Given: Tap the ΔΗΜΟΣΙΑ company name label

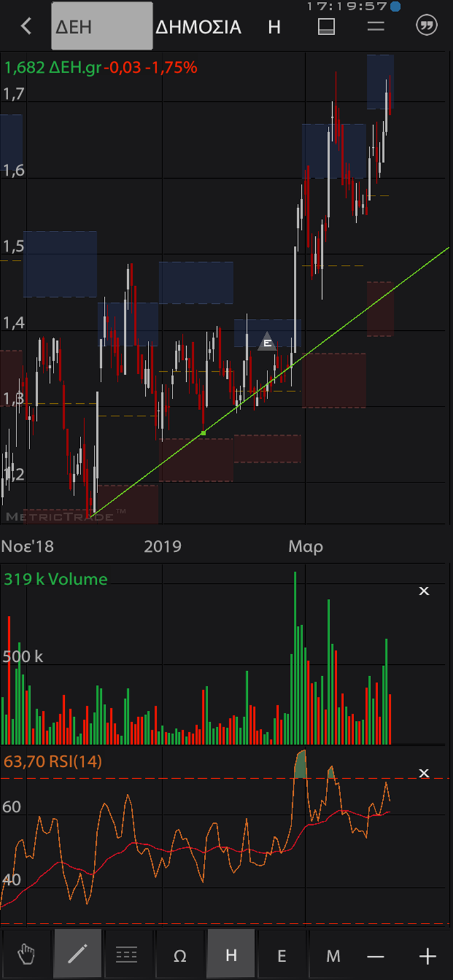Looking at the screenshot, I should point(198,27).
